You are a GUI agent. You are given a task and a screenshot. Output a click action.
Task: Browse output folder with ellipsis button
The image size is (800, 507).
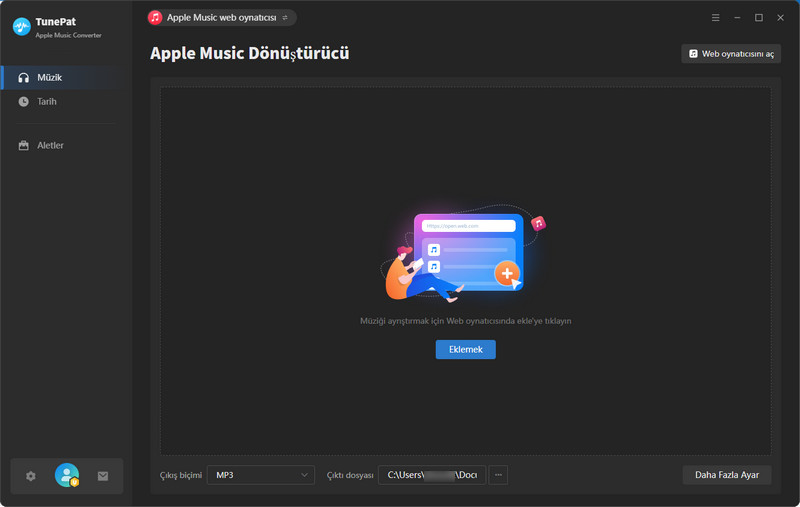(498, 475)
